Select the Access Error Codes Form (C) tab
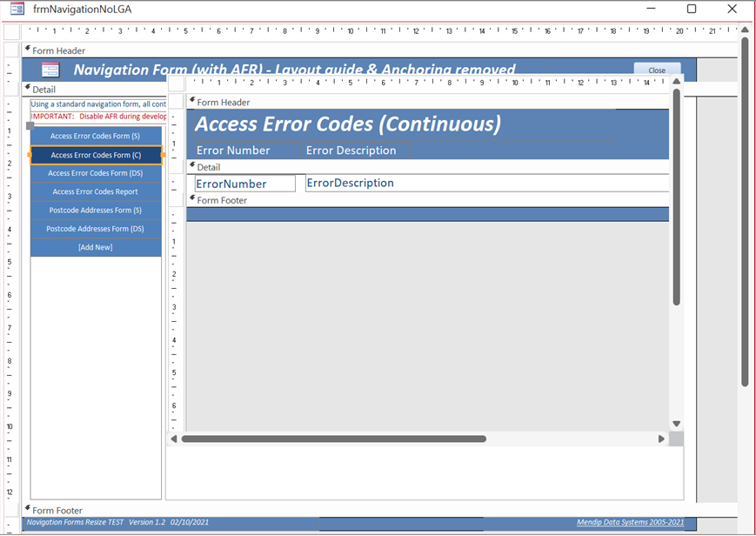Screen dimensions: 756x536 [96, 155]
